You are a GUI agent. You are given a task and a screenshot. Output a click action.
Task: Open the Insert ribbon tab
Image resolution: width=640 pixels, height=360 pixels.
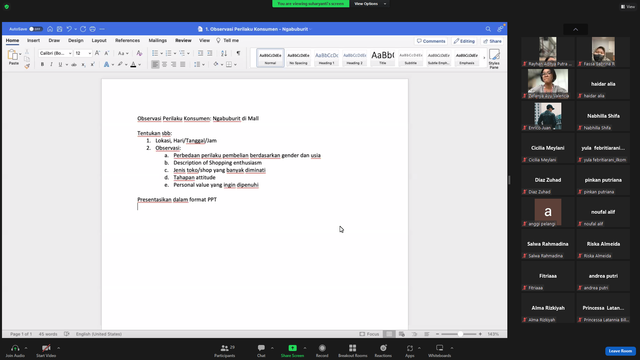pyautogui.click(x=33, y=40)
